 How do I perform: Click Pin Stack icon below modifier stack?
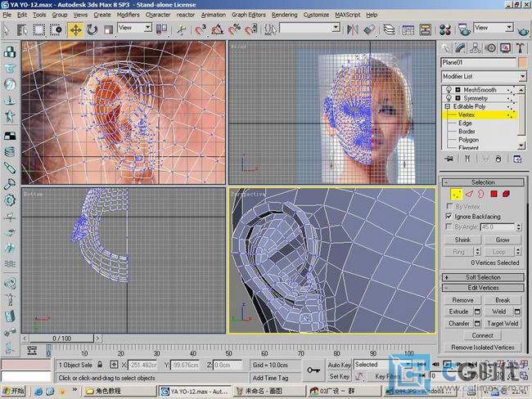pyautogui.click(x=449, y=159)
